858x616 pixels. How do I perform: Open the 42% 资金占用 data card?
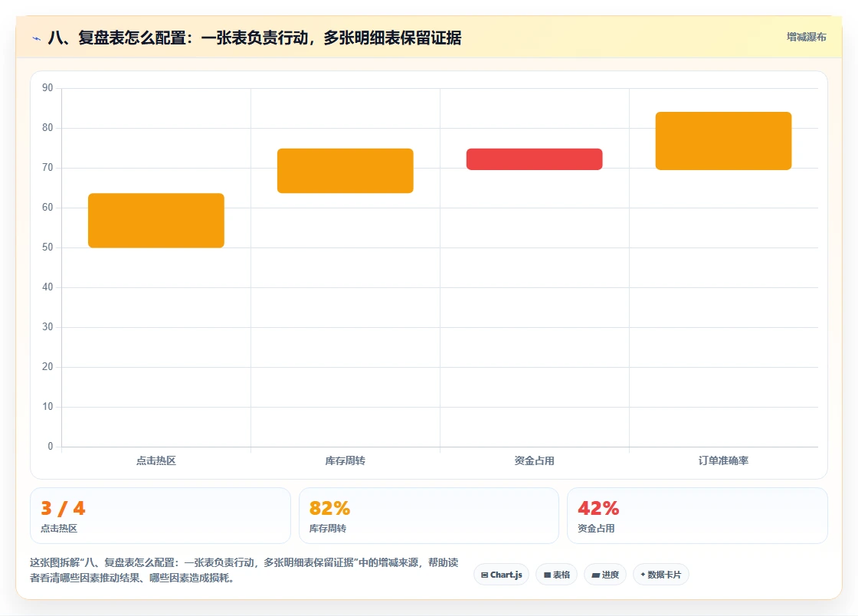(x=698, y=516)
